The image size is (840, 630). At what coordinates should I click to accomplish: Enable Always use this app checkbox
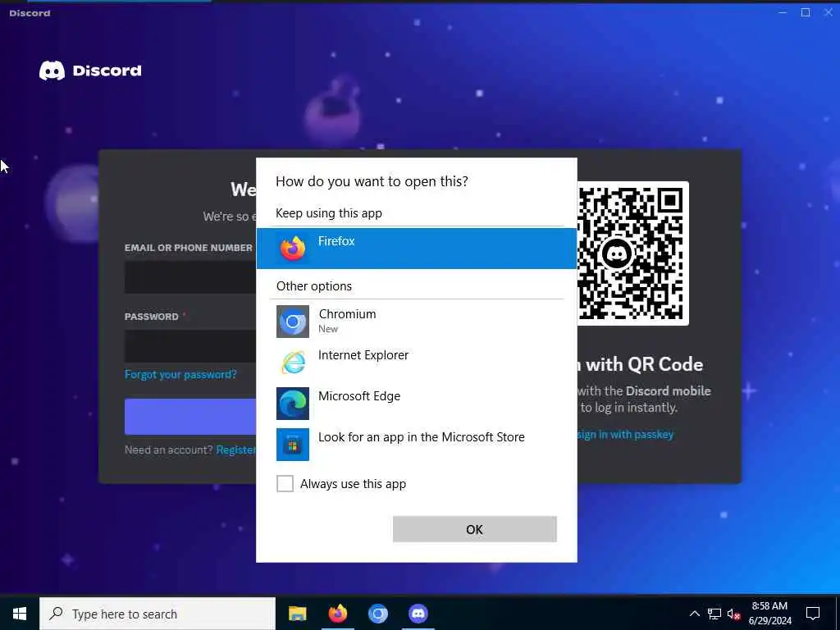click(285, 483)
